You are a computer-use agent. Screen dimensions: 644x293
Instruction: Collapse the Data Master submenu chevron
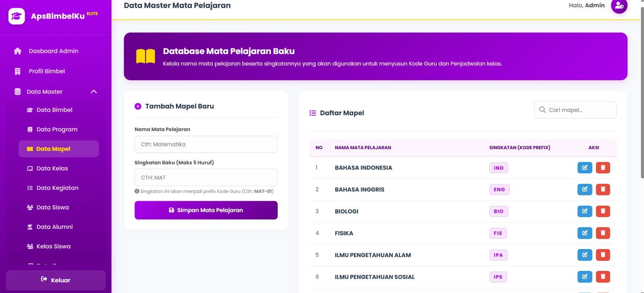(x=94, y=91)
